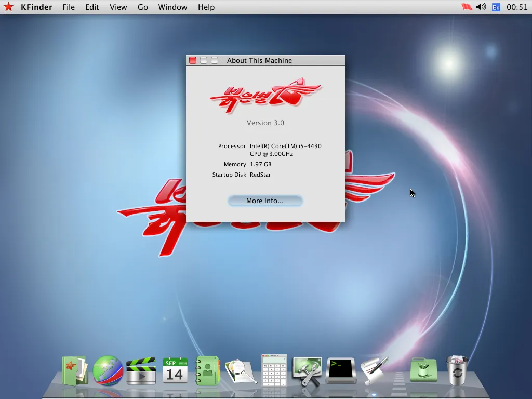Open the Go menu

[143, 7]
